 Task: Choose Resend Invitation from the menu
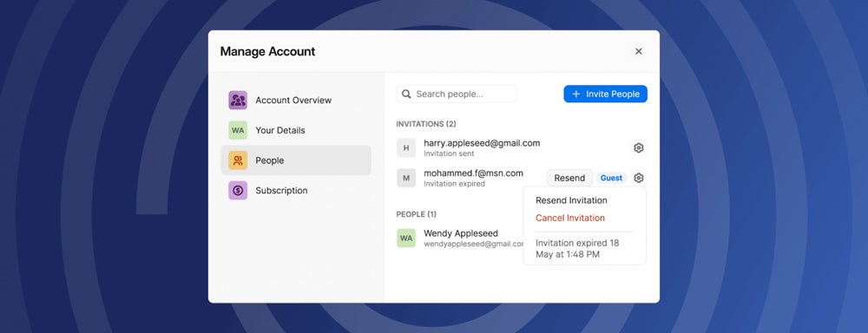tap(571, 200)
